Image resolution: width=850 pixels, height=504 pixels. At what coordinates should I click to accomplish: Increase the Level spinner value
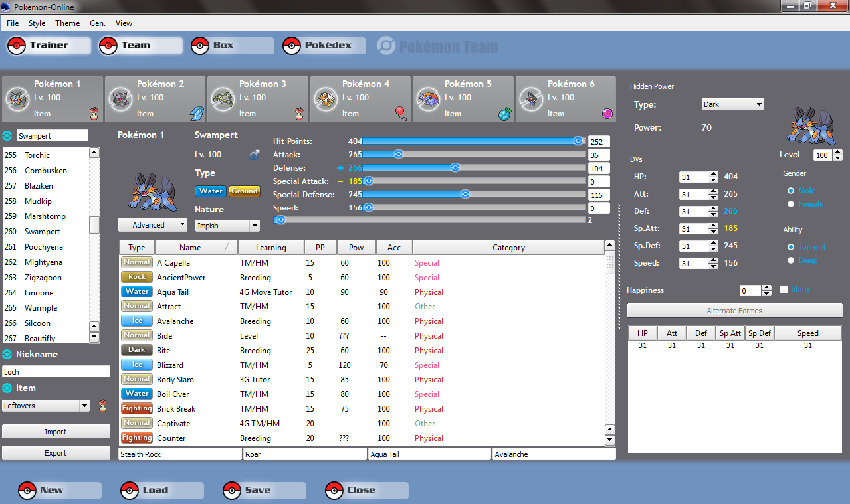[837, 152]
